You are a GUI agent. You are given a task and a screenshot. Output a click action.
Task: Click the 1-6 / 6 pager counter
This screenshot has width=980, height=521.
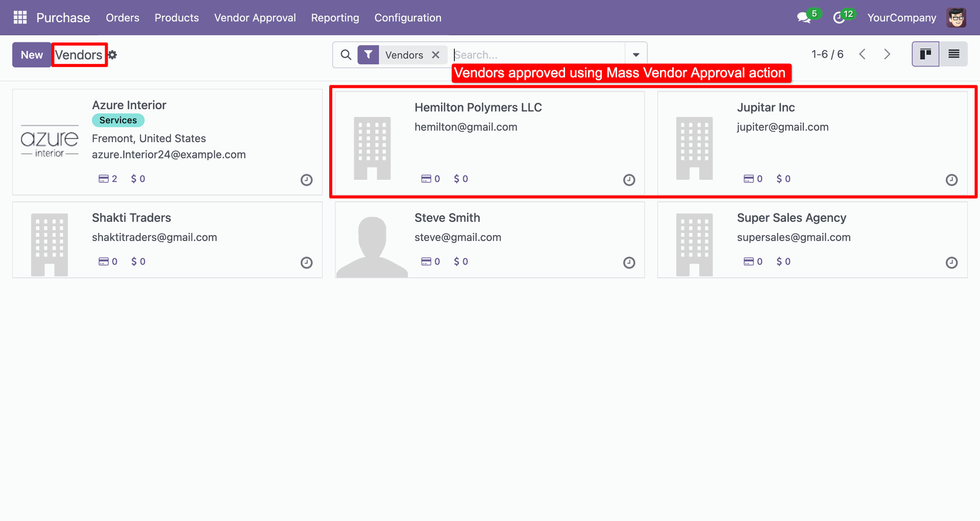click(x=827, y=54)
